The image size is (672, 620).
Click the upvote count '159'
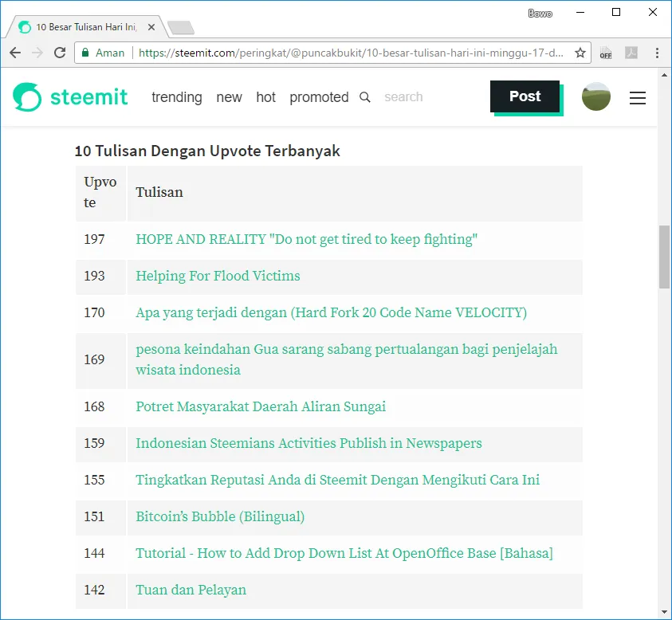(94, 443)
